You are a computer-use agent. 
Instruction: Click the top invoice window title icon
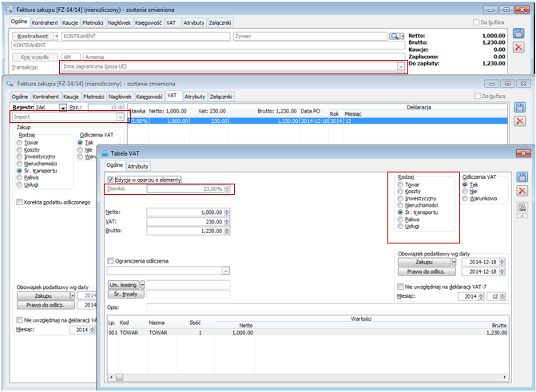[x=10, y=10]
